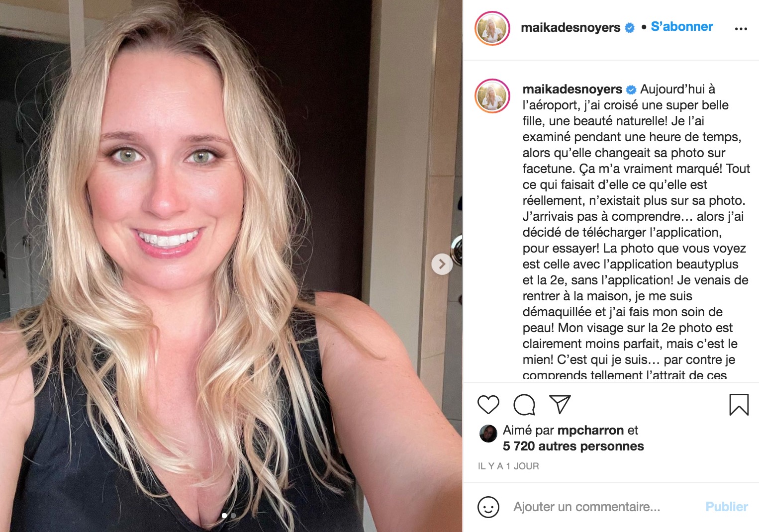Share post with paper plane icon

coord(560,405)
